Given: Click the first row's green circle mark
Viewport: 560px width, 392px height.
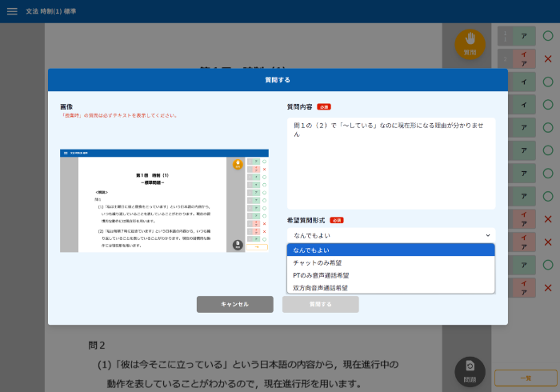Looking at the screenshot, I should tap(548, 36).
